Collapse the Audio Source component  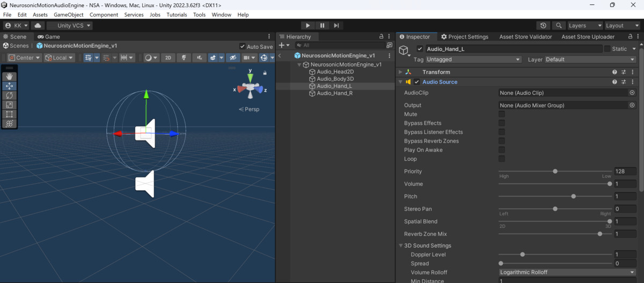[400, 82]
